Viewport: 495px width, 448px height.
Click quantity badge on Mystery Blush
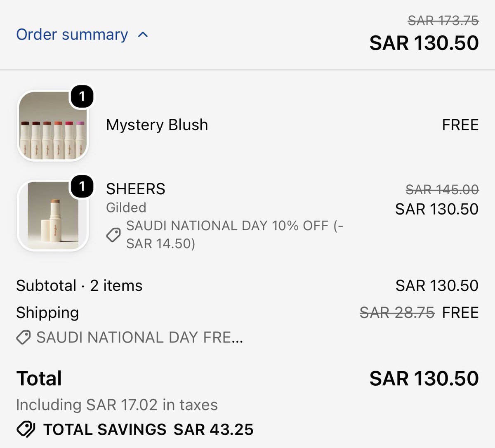82,97
